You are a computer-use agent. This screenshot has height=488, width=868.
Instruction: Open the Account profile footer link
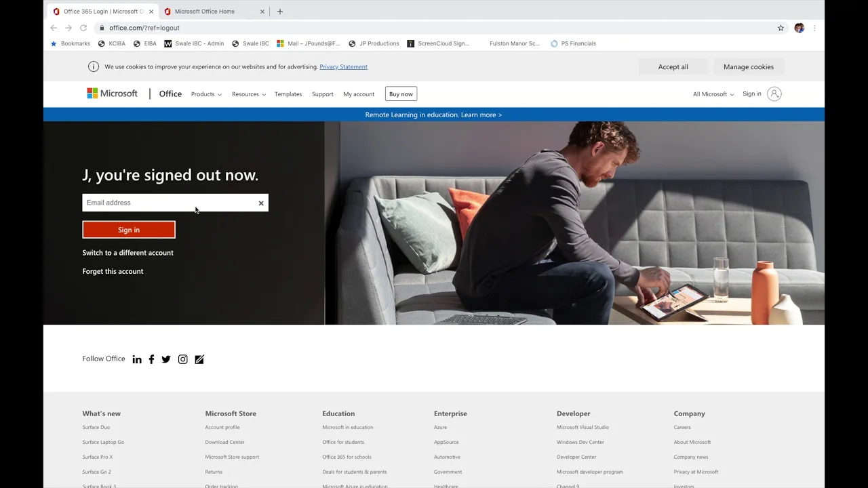tap(222, 427)
